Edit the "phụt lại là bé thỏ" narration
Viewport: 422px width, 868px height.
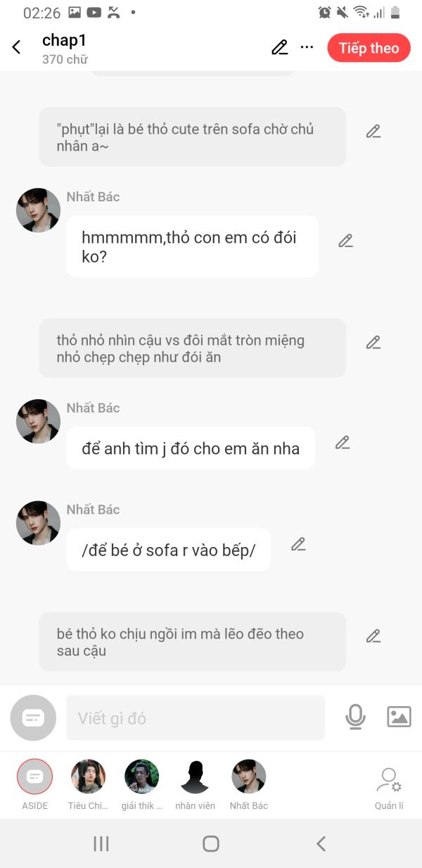pos(373,132)
